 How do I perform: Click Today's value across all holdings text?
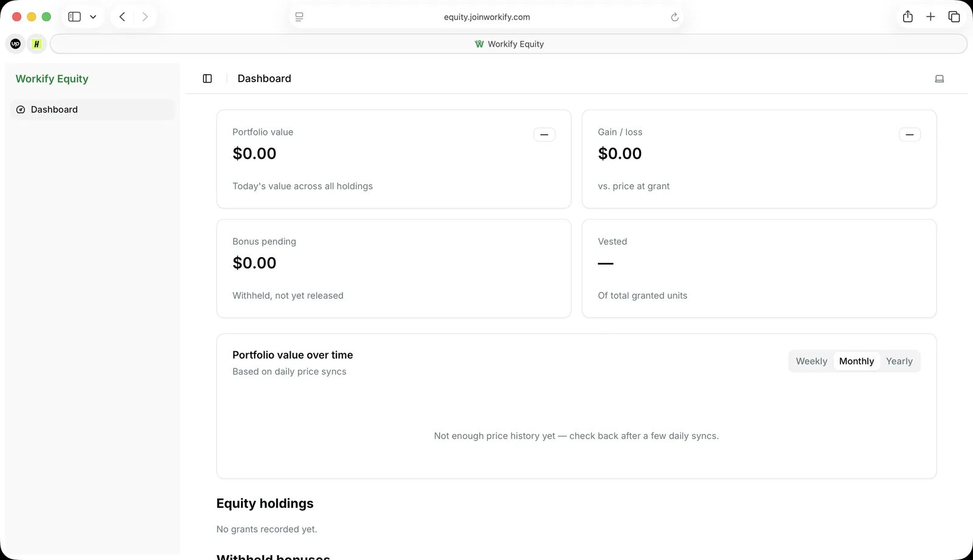(302, 186)
